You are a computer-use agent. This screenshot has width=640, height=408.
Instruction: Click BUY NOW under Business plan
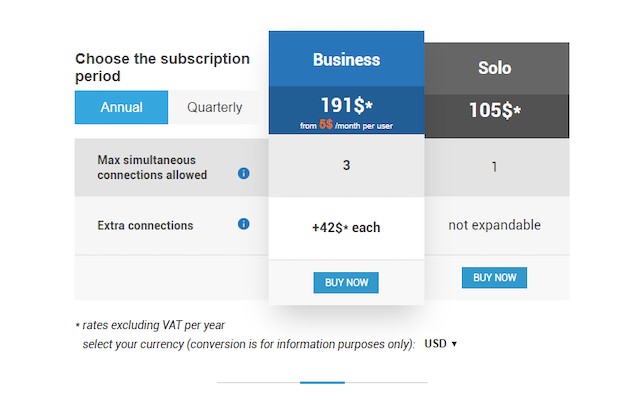coord(346,282)
